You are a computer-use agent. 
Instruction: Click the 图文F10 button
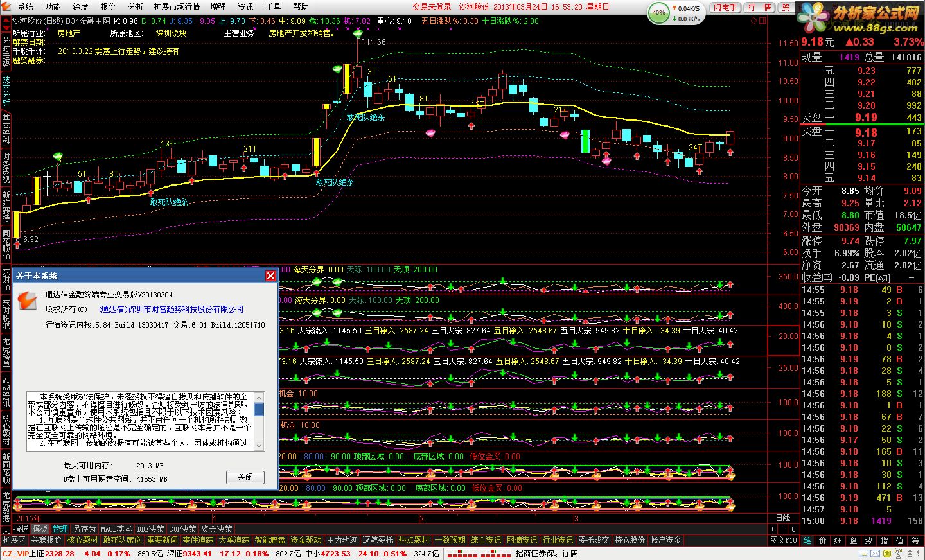pos(784,540)
